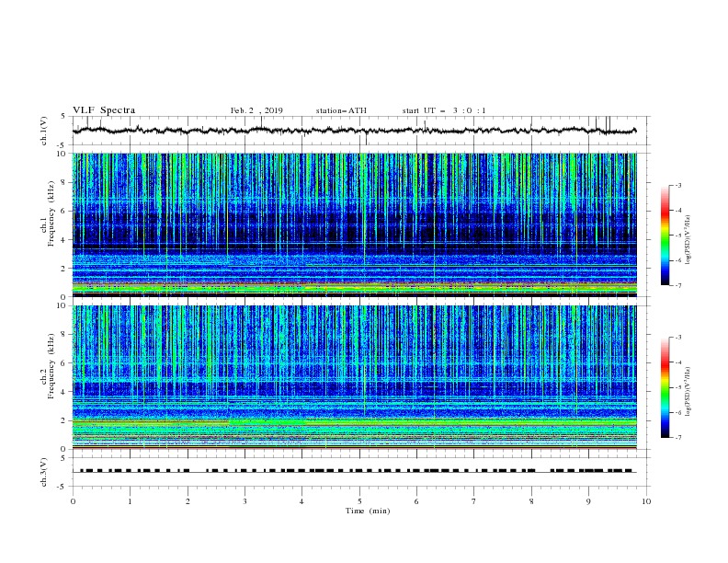This screenshot has width=728, height=563.
Task: Click the 10 minute tick label on time axis
Action: pos(646,501)
